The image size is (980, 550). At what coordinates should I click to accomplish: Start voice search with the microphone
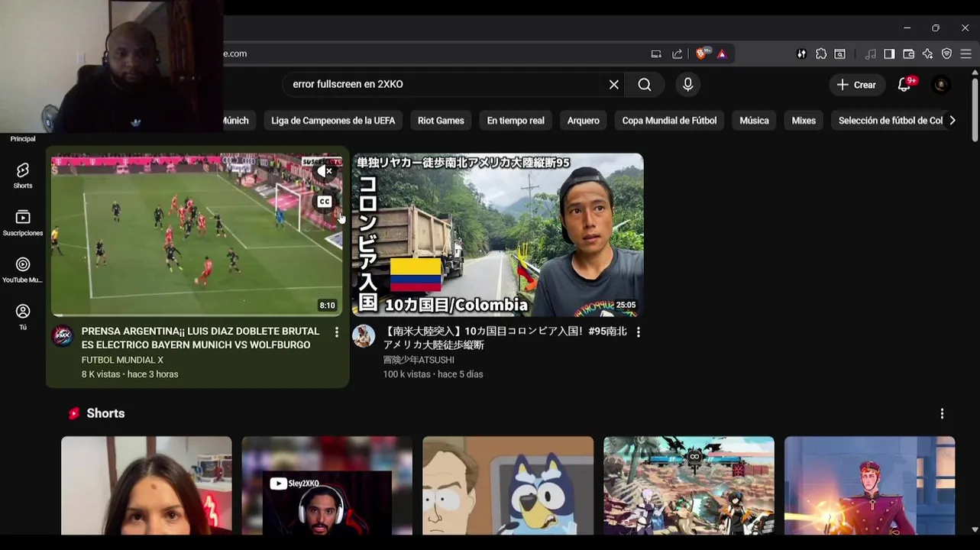click(x=687, y=85)
